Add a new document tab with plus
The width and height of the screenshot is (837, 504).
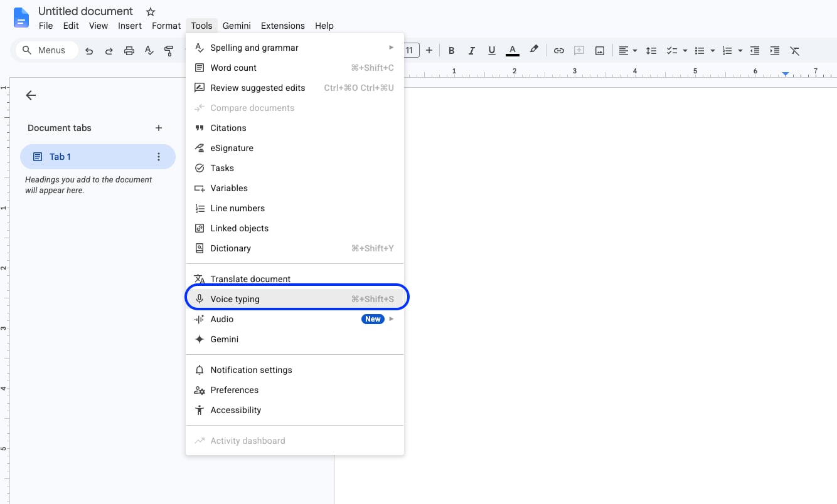pos(159,128)
